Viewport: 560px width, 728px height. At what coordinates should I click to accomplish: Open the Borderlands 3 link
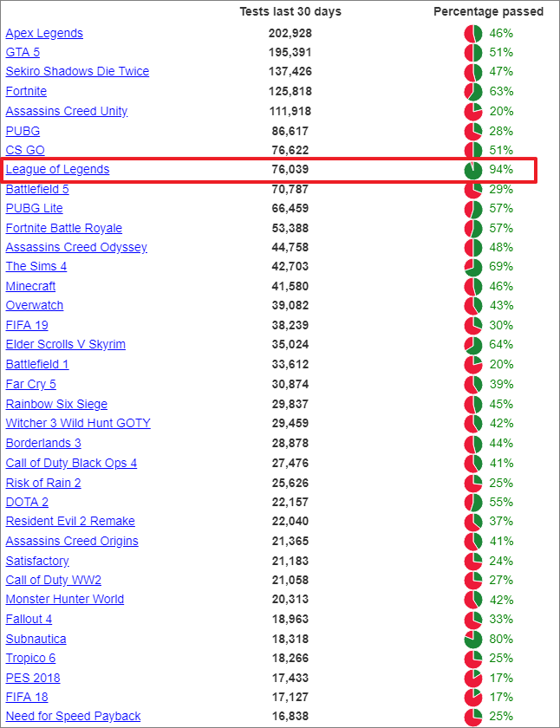(x=43, y=444)
